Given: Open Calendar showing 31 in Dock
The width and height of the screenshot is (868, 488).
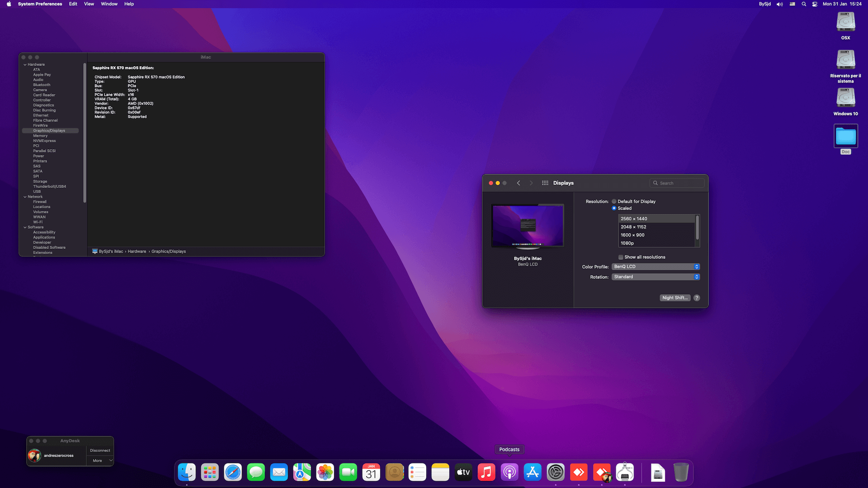Looking at the screenshot, I should click(x=371, y=473).
